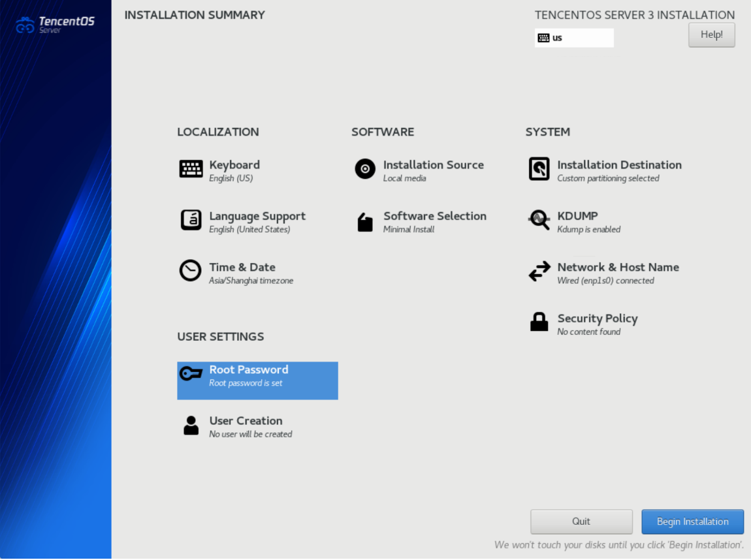Image resolution: width=751 pixels, height=560 pixels.
Task: Open the Help! button
Action: pyautogui.click(x=711, y=35)
